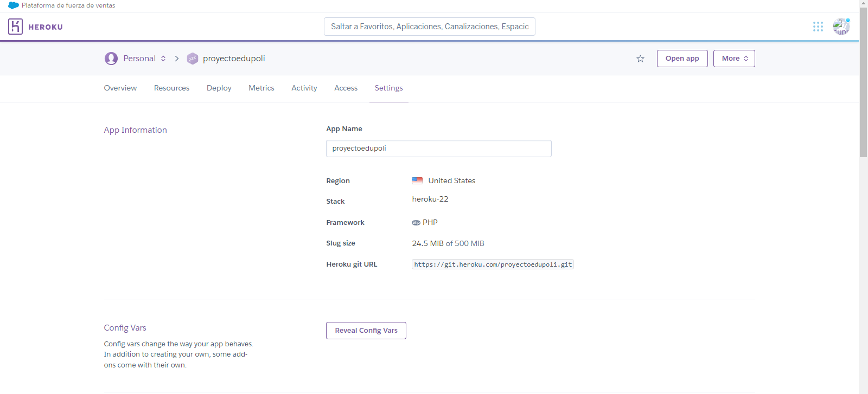Open the app grid launcher icon
Image resolution: width=868 pixels, height=394 pixels.
(818, 27)
